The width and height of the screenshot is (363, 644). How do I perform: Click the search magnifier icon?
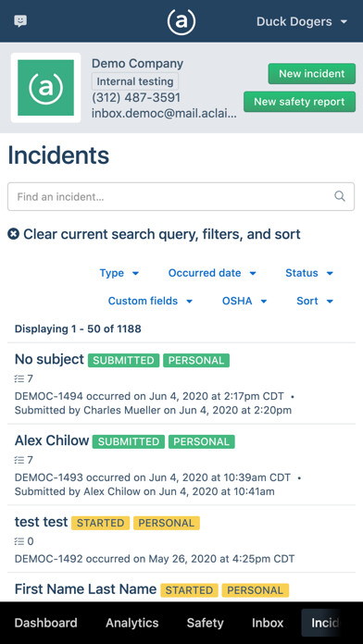pos(340,196)
